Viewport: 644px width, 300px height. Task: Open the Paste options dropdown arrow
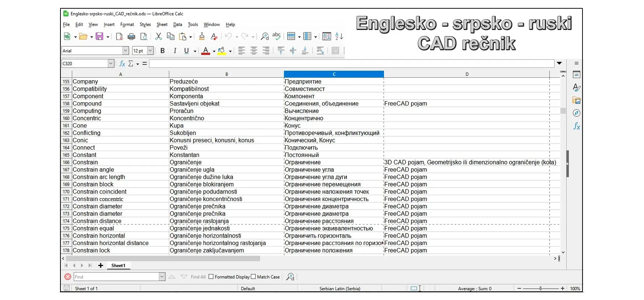coord(191,37)
